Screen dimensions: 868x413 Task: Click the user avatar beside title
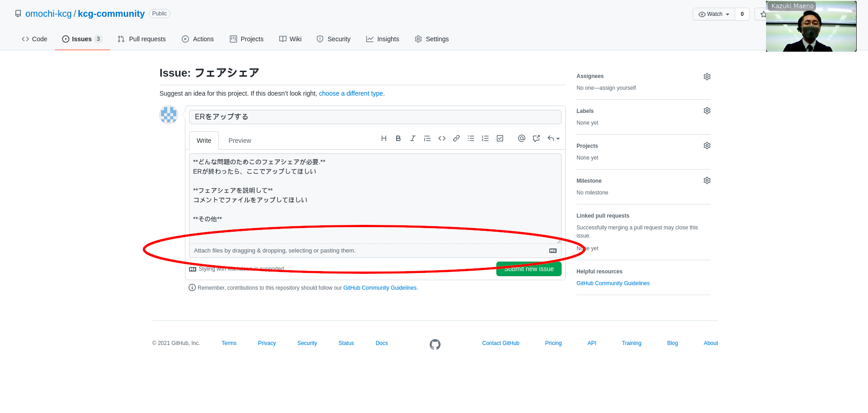tap(169, 115)
